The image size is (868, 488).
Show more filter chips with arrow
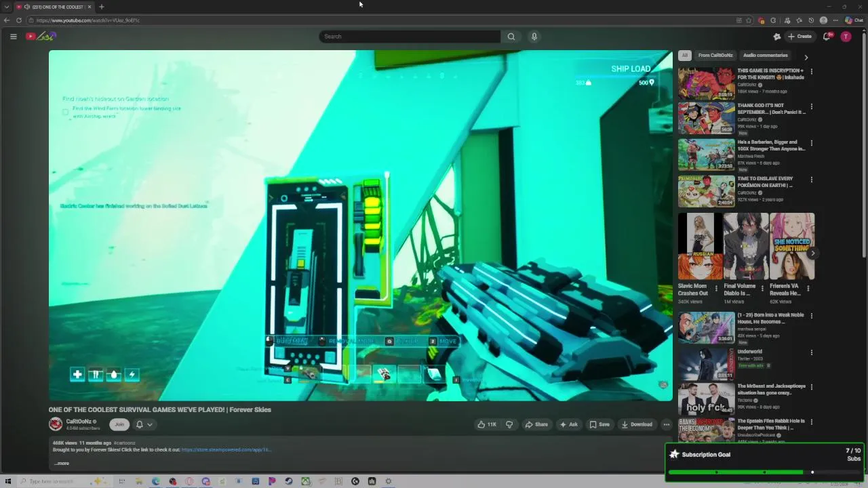click(806, 57)
